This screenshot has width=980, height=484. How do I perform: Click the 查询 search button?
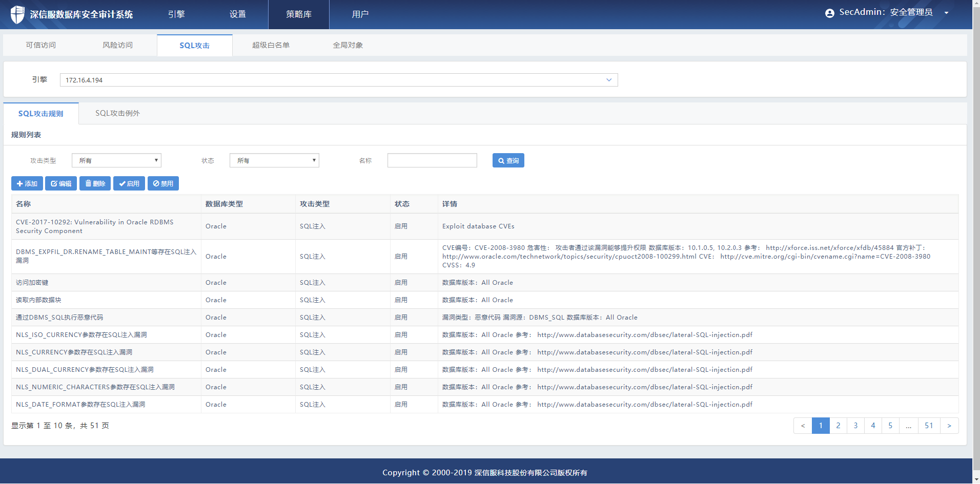[508, 161]
